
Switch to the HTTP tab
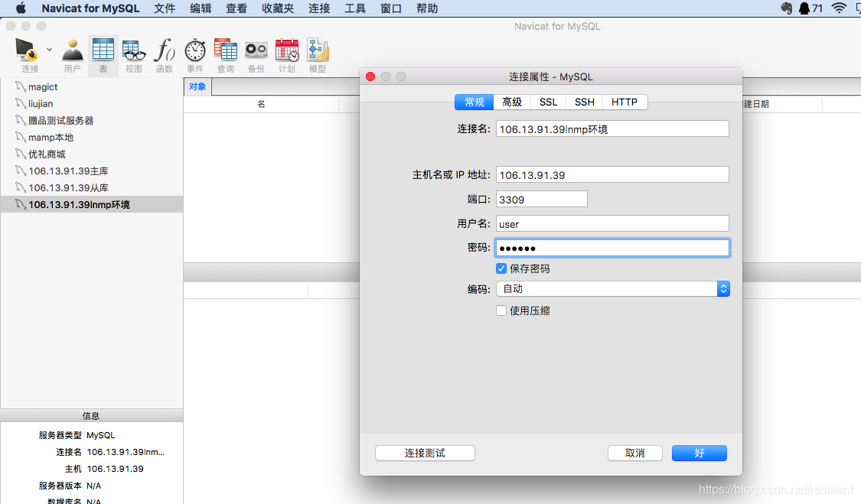625,102
